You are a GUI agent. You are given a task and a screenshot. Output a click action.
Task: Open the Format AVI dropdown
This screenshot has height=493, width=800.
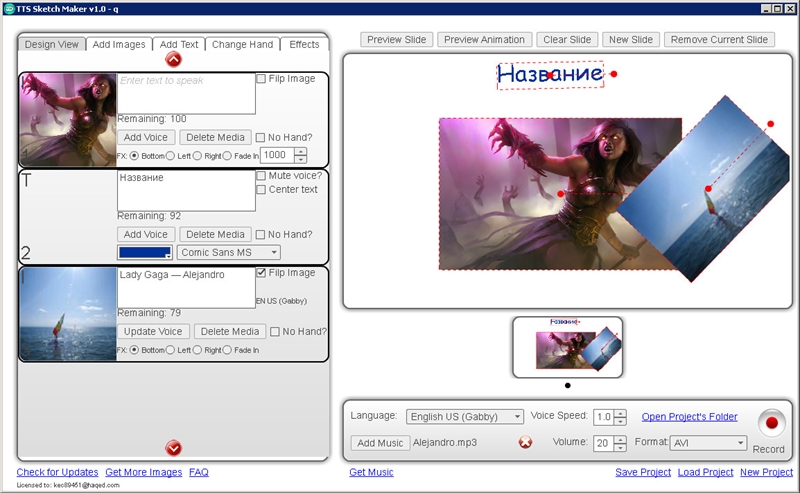[x=708, y=443]
